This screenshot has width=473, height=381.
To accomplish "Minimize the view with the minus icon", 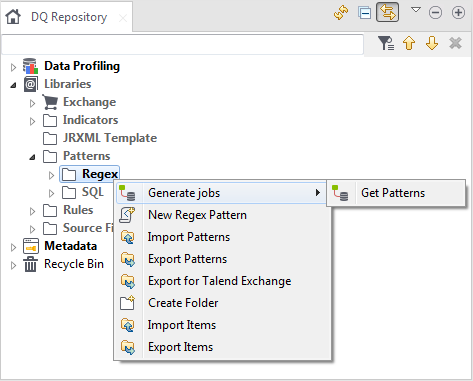I will [x=435, y=13].
